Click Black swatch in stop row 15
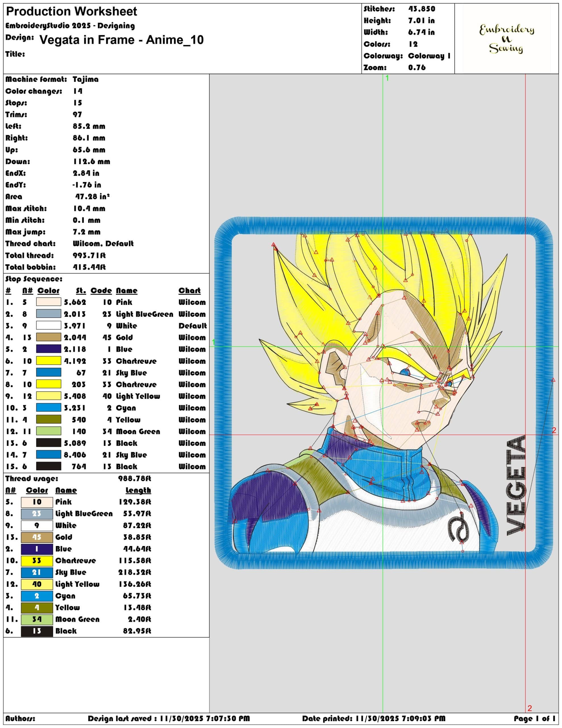The width and height of the screenshot is (562, 728). point(49,466)
